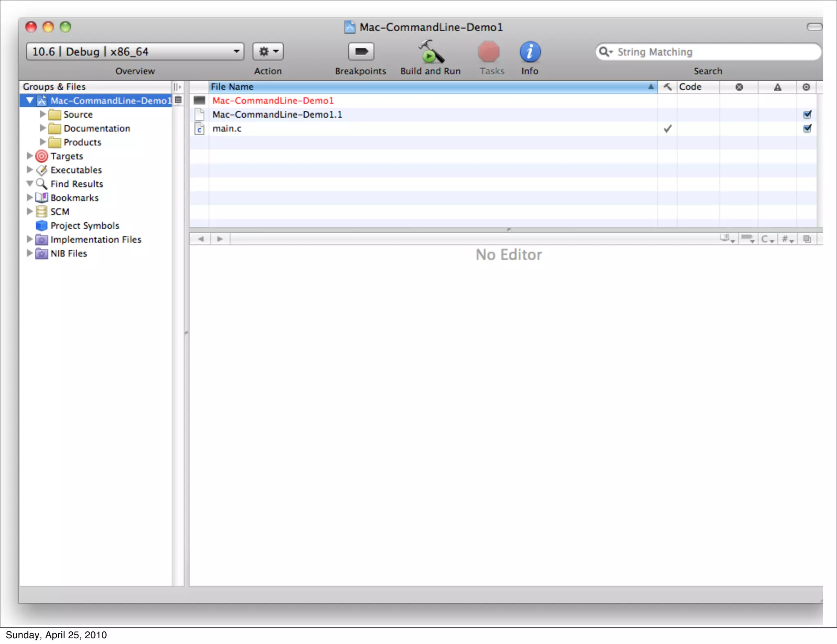Select main.c in the file list
This screenshot has height=644, width=837.
[x=227, y=129]
